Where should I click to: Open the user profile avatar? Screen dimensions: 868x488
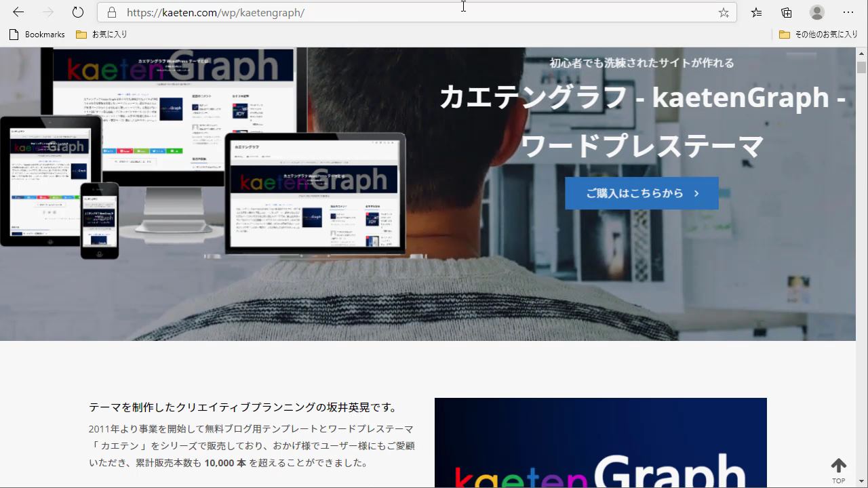pyautogui.click(x=817, y=12)
